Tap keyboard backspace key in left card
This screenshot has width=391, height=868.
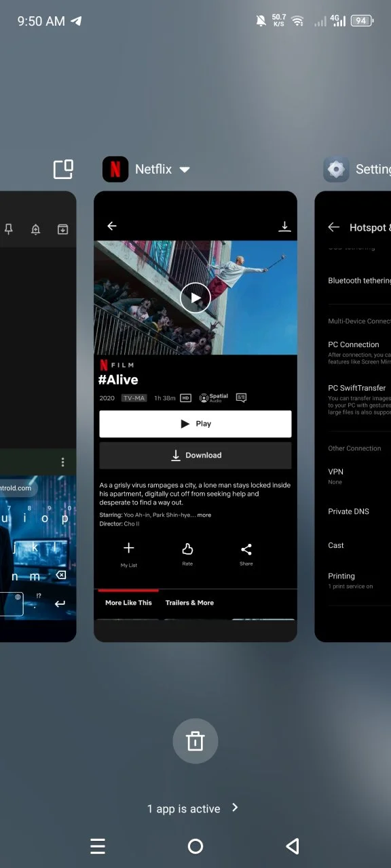60,575
